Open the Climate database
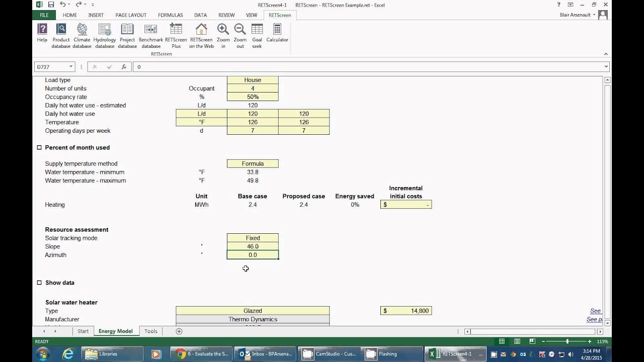The width and height of the screenshot is (644, 362). tap(82, 36)
